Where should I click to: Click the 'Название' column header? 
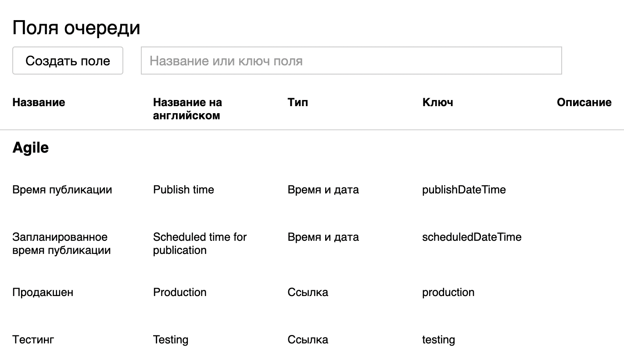pyautogui.click(x=39, y=102)
